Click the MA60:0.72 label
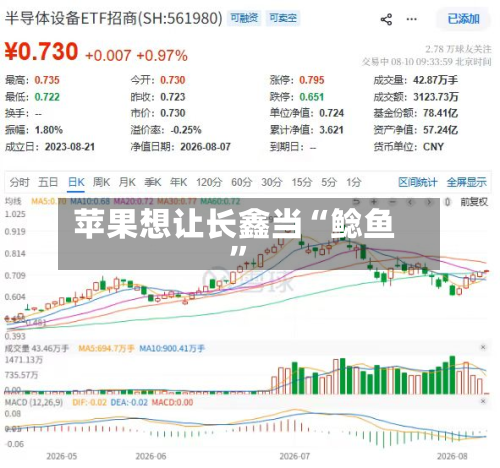This screenshot has width=500, height=468. (x=220, y=201)
